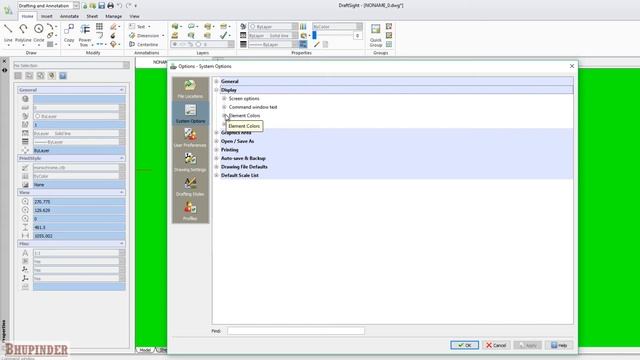Expand the Screen options node
640x360 pixels.
tap(224, 98)
